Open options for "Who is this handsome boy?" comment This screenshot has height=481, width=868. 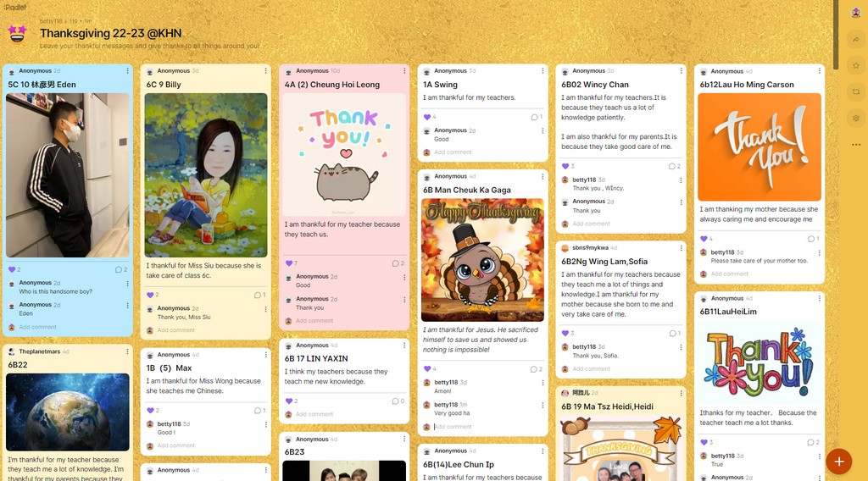pyautogui.click(x=127, y=283)
